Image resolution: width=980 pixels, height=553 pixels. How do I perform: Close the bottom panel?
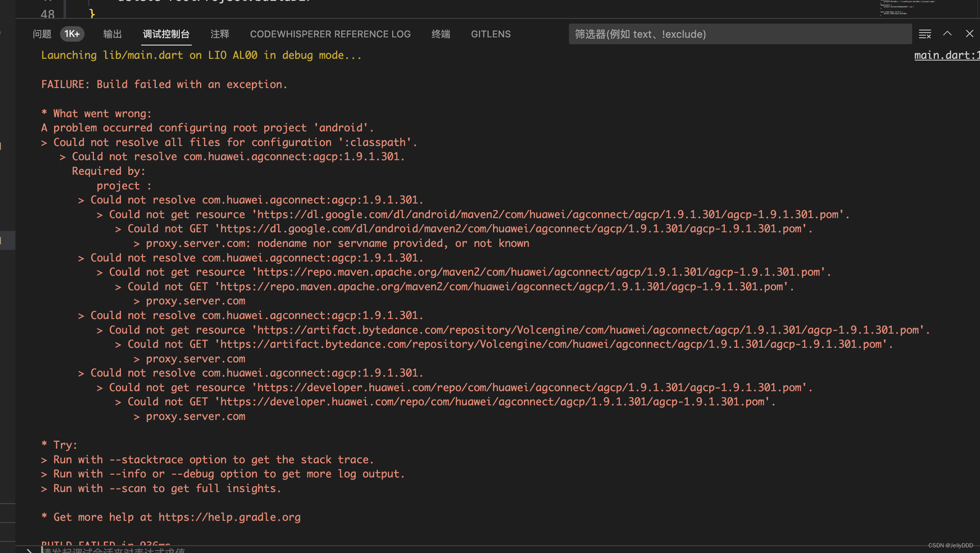[969, 34]
